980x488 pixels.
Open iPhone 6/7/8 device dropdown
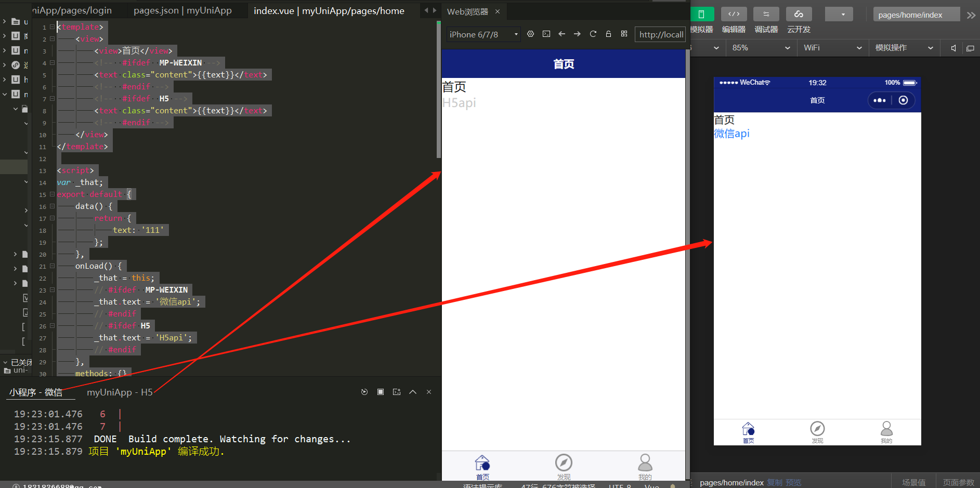coord(484,34)
